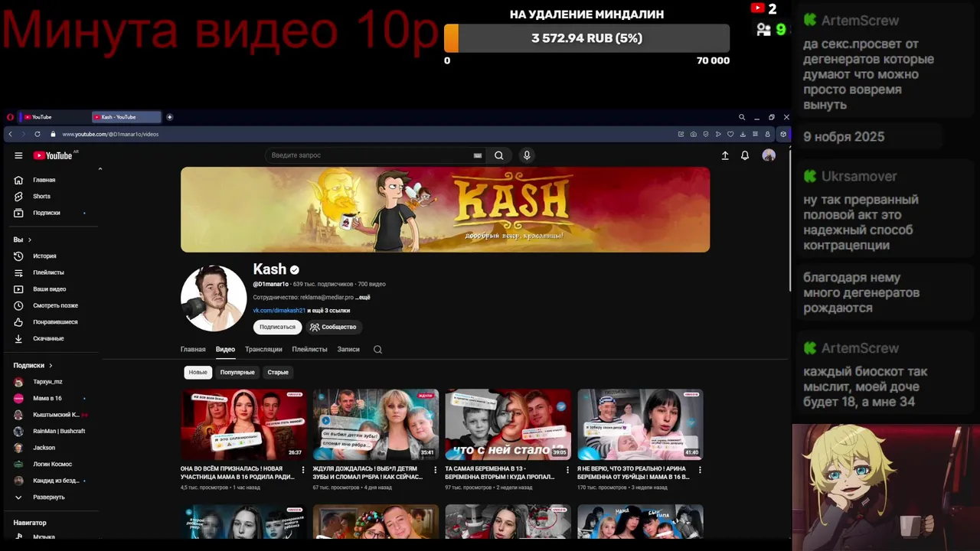Click the Kash channel banner image

click(445, 210)
